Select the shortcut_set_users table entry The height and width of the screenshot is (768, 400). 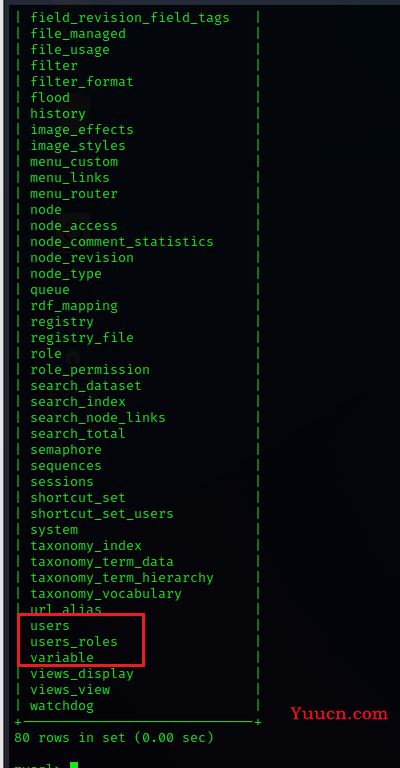coord(102,513)
